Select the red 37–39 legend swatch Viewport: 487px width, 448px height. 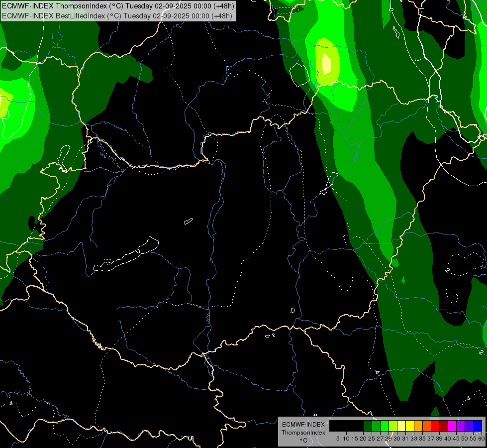[x=435, y=426]
